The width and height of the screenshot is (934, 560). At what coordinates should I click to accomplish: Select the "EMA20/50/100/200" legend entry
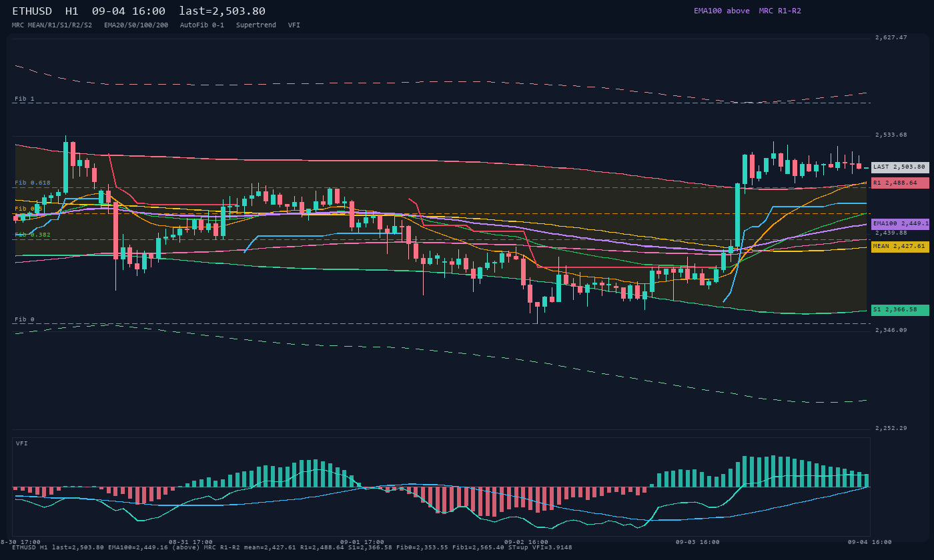click(x=136, y=25)
